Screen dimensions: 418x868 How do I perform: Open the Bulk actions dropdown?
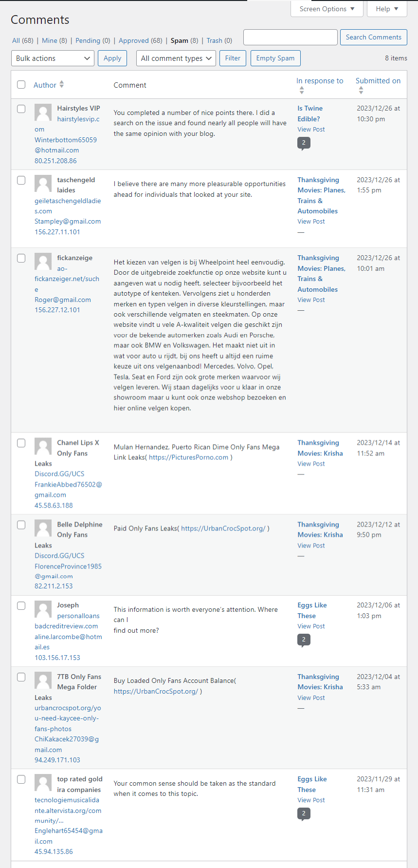[53, 58]
